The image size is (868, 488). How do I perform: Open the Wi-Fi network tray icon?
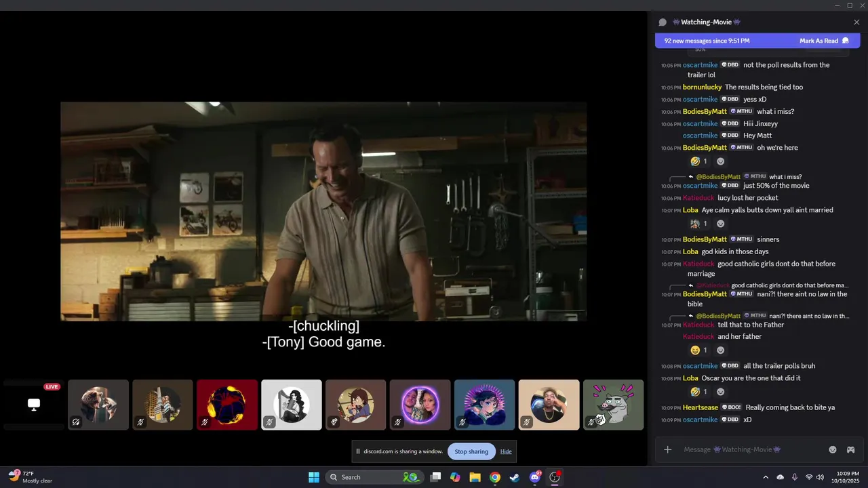(x=809, y=477)
